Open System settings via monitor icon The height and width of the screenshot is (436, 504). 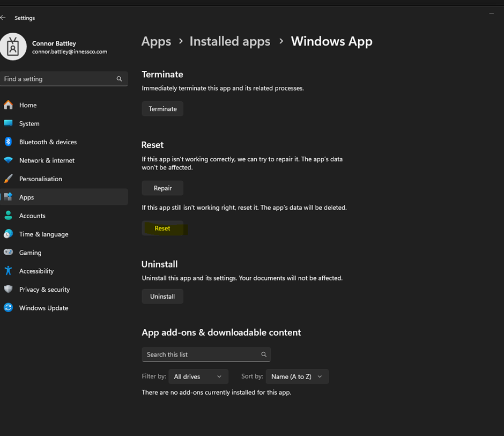[x=8, y=123]
